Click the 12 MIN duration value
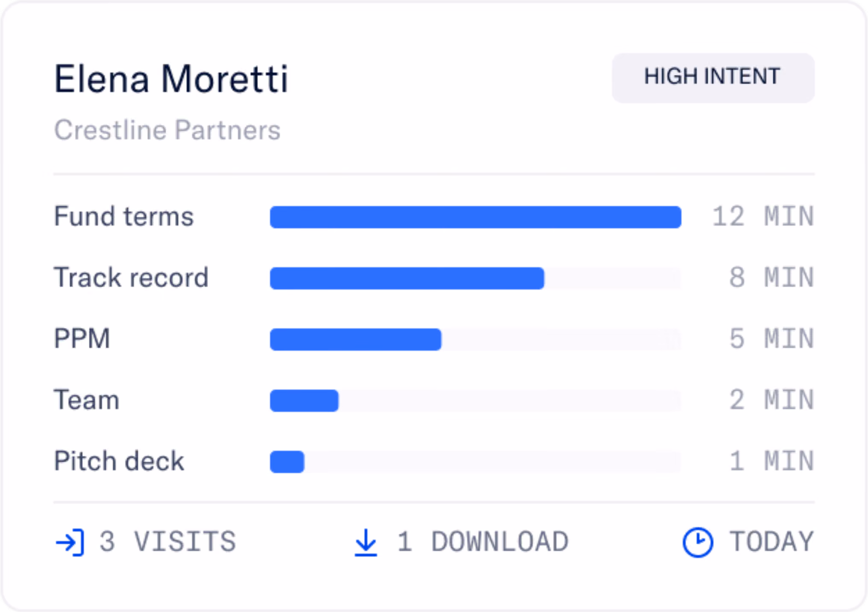 click(763, 216)
